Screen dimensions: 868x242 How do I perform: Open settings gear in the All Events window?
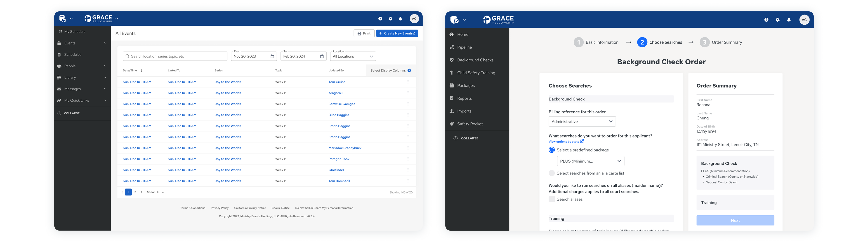pyautogui.click(x=390, y=19)
